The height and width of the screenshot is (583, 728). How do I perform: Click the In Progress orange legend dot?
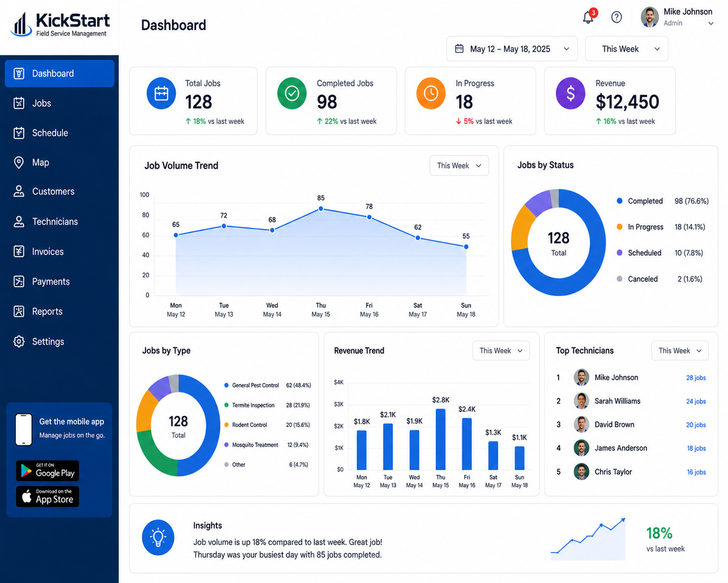(x=619, y=227)
